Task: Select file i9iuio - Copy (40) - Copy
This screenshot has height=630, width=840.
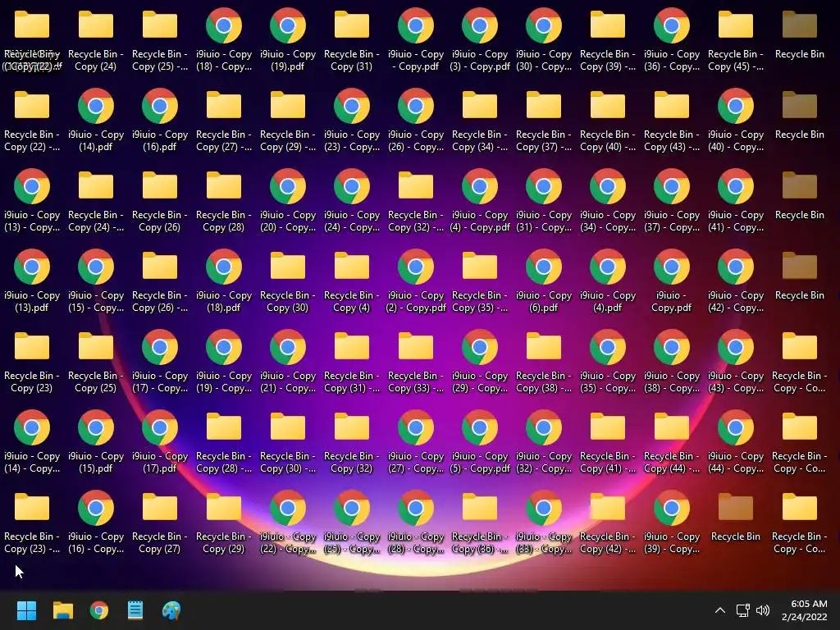Action: pos(736,121)
